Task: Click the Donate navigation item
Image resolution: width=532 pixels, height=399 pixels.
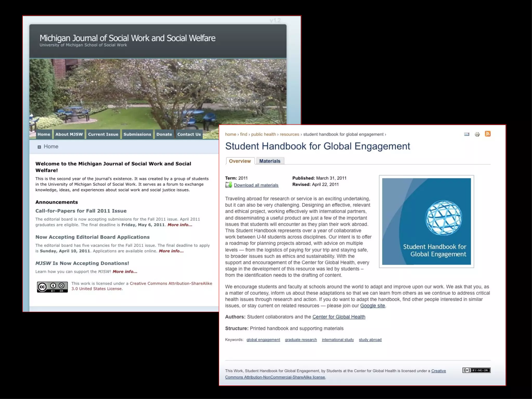Action: tap(164, 134)
